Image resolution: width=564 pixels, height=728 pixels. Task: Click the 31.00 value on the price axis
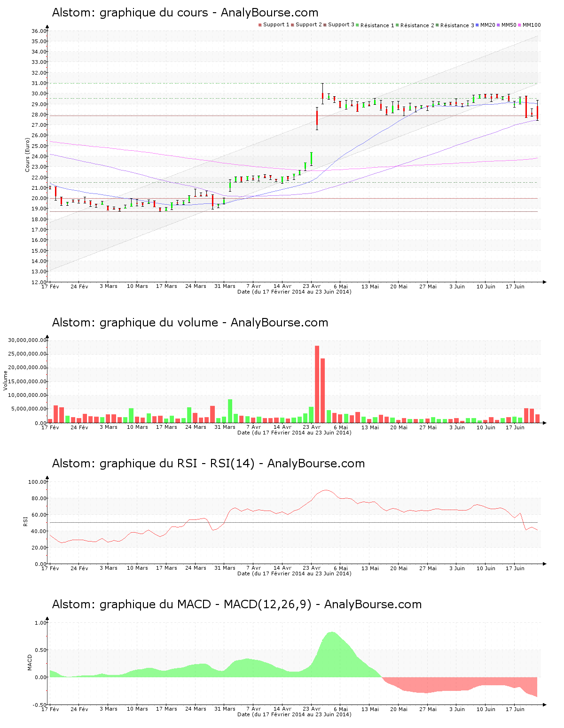point(39,83)
